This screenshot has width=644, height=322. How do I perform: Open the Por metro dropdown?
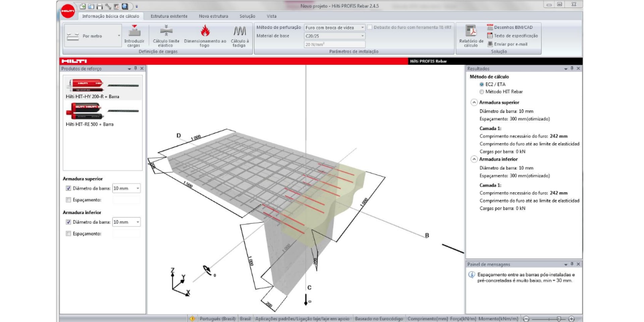tap(93, 36)
